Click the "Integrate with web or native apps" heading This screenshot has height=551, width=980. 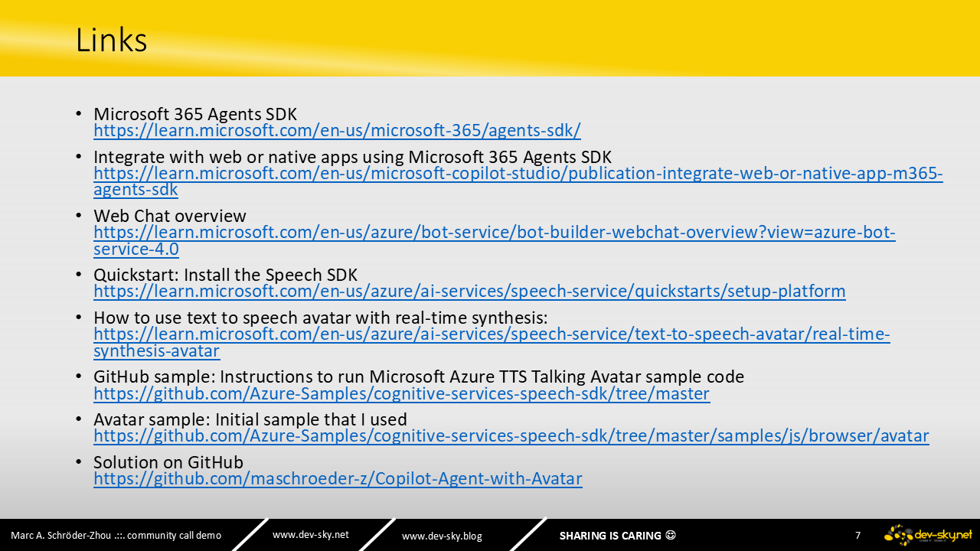(x=352, y=157)
